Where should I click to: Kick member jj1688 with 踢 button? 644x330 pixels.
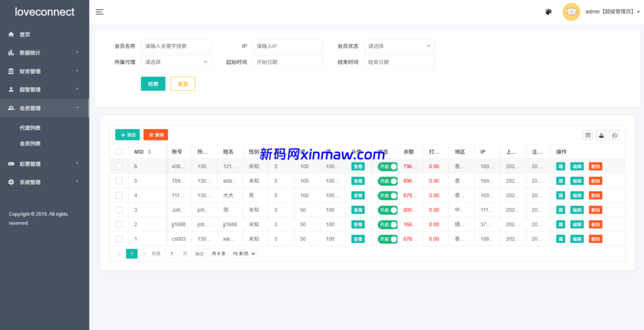click(560, 224)
